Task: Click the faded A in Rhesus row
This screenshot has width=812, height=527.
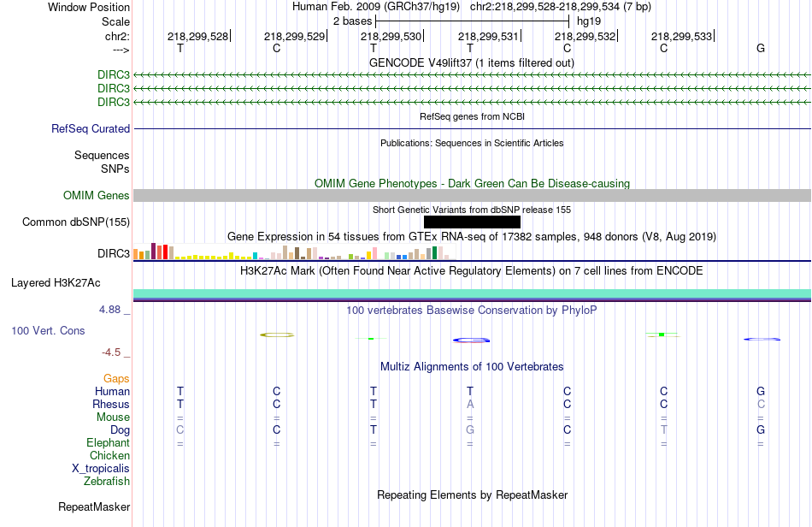Action: [470, 404]
